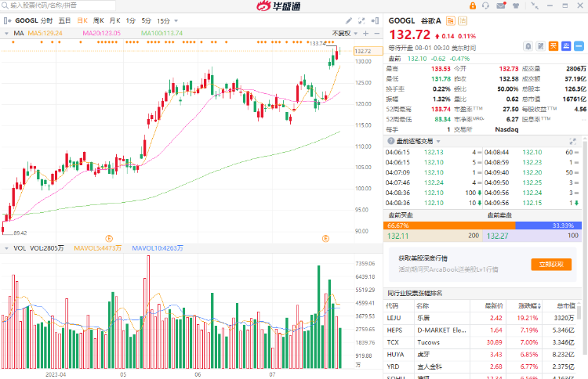Click the 04:09:56 132.15 trade row
Viewport: 588px width, 379px height.
[532, 203]
